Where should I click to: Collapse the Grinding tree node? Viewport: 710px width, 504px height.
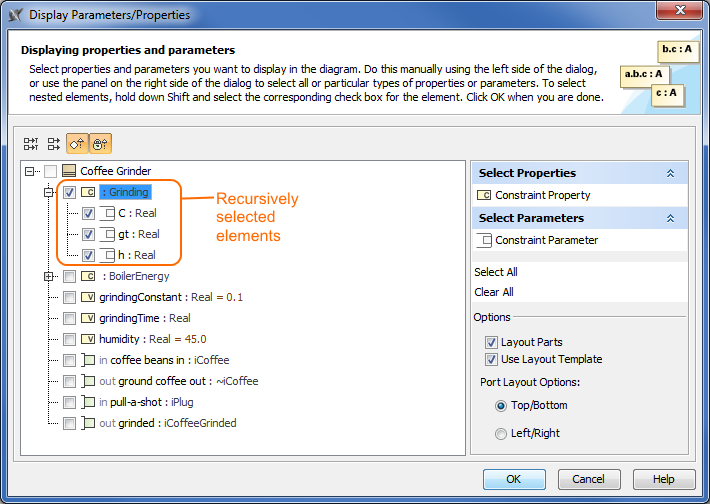coord(47,192)
